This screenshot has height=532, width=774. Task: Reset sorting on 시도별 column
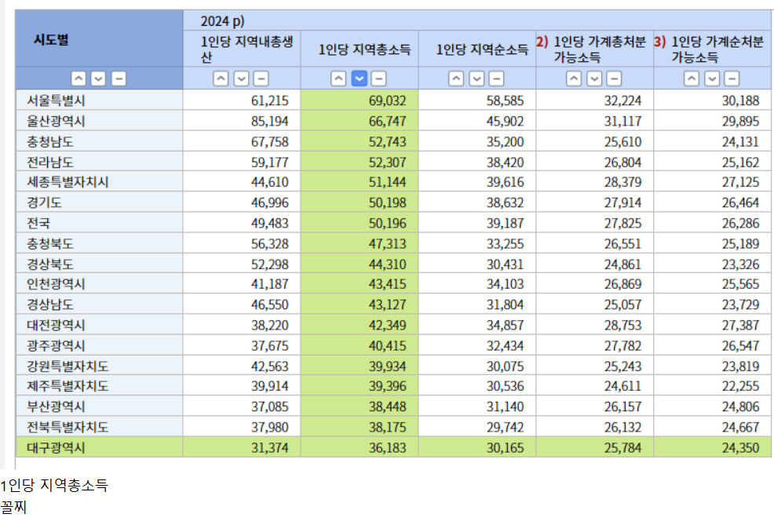pos(118,78)
